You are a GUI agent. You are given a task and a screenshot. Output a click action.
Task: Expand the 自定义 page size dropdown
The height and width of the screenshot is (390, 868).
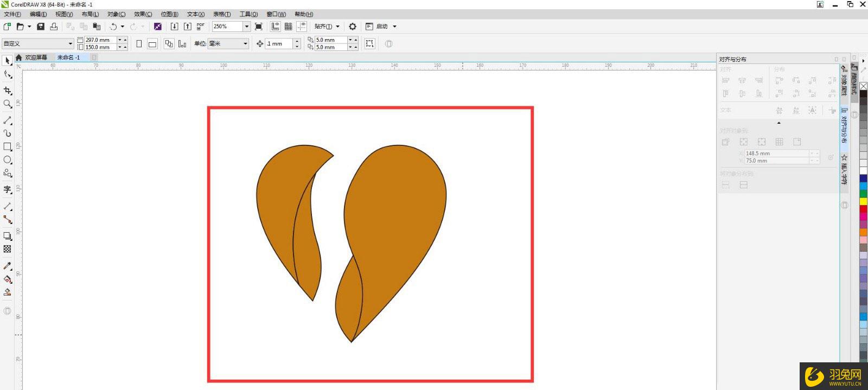click(x=70, y=44)
